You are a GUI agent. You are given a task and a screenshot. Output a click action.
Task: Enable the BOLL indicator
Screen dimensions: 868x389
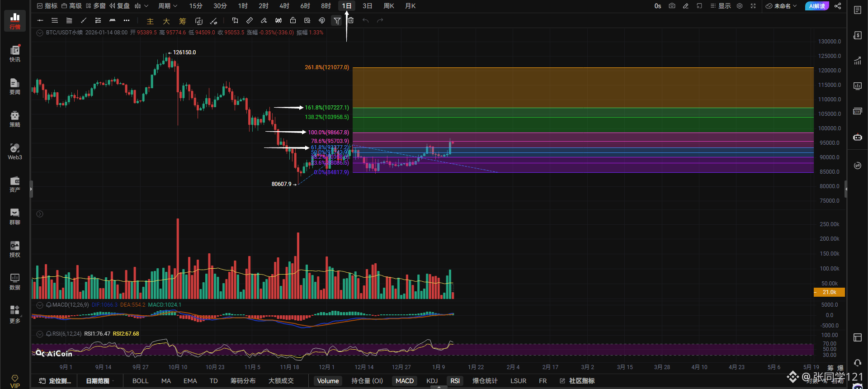140,381
